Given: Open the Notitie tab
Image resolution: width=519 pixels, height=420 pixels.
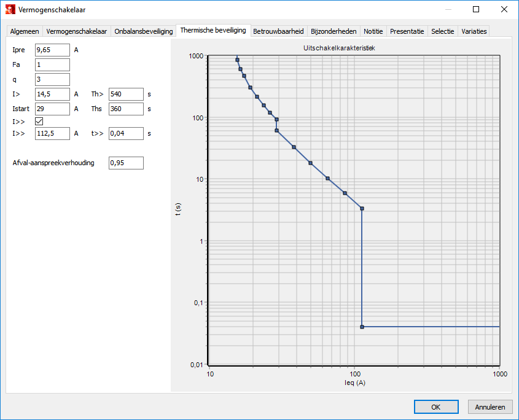Looking at the screenshot, I should point(373,31).
